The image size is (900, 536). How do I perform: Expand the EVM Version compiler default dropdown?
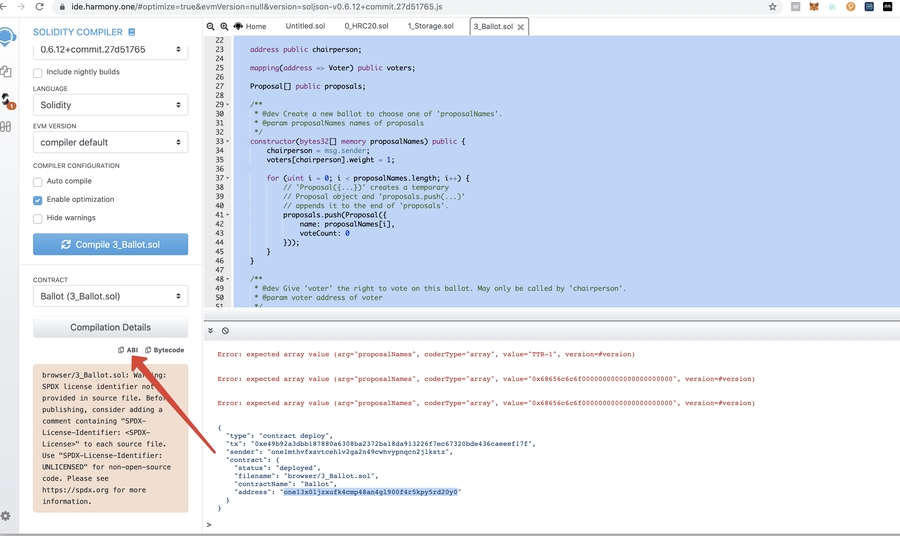[x=110, y=142]
